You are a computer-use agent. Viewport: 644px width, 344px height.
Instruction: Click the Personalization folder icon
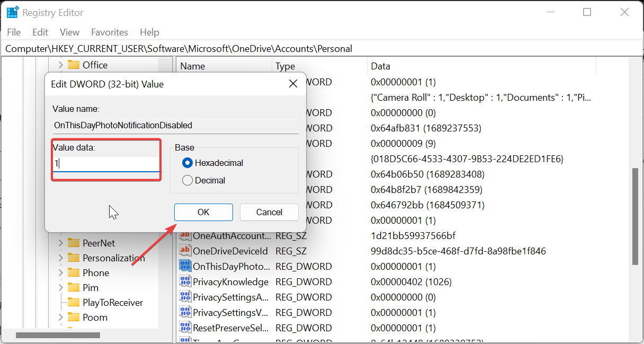74,258
